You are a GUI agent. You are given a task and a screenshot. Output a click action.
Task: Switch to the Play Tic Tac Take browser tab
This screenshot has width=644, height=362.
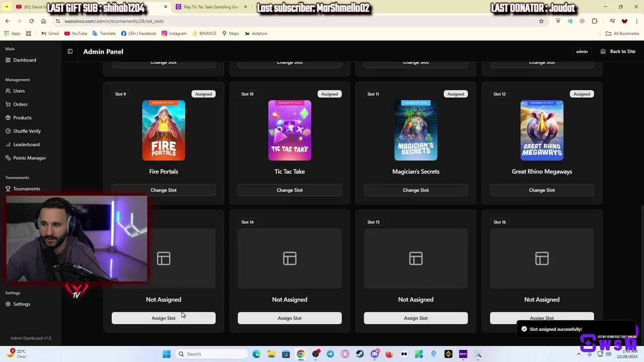(x=211, y=7)
